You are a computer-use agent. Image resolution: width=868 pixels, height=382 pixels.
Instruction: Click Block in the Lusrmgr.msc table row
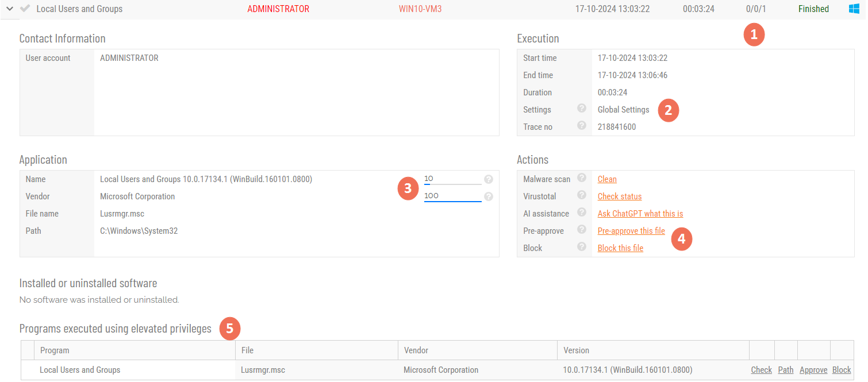coord(842,370)
